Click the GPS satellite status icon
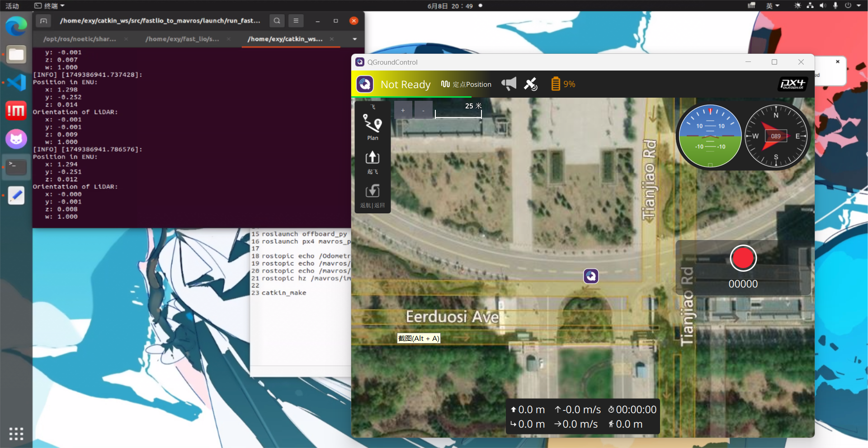This screenshot has width=868, height=448. 531,84
